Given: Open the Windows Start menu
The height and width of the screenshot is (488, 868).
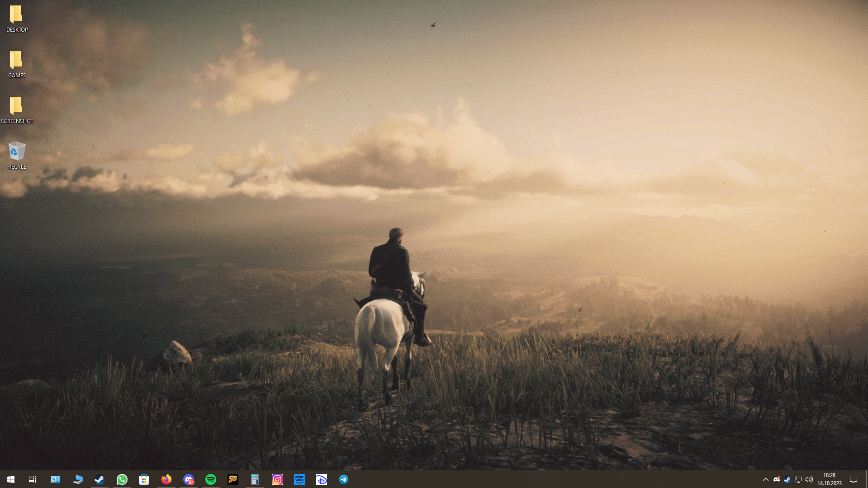Looking at the screenshot, I should tap(11, 479).
